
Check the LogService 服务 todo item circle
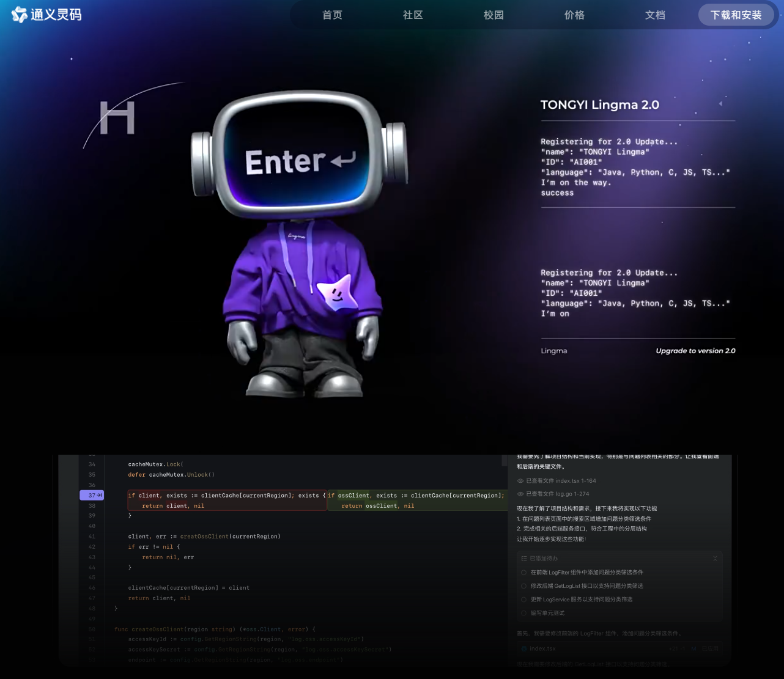point(523,600)
